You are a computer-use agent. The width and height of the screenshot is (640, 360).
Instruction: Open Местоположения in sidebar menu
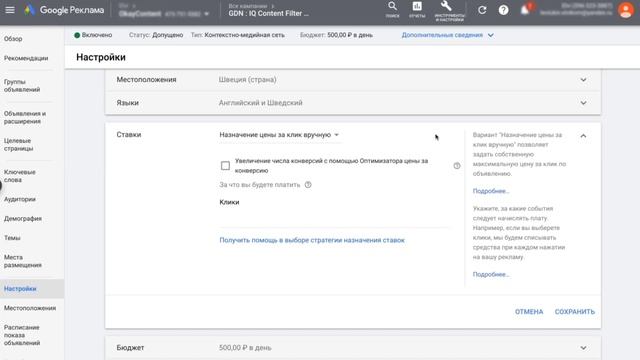click(x=30, y=308)
